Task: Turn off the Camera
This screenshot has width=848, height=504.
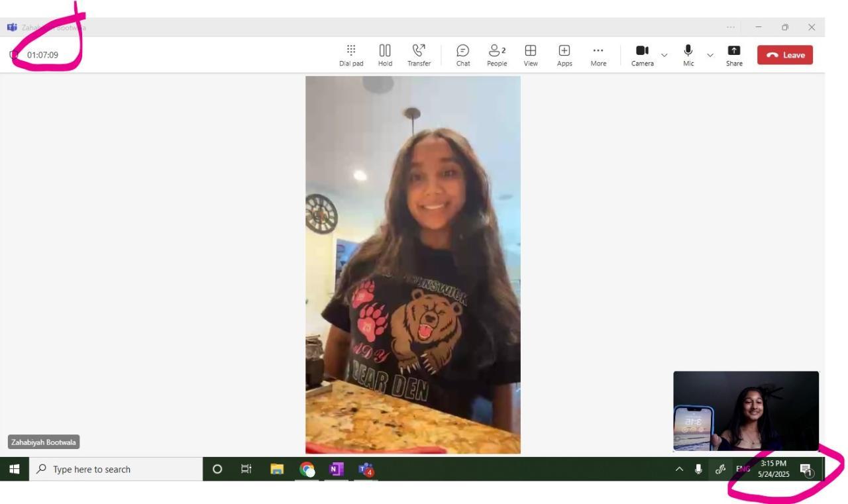Action: pyautogui.click(x=642, y=56)
